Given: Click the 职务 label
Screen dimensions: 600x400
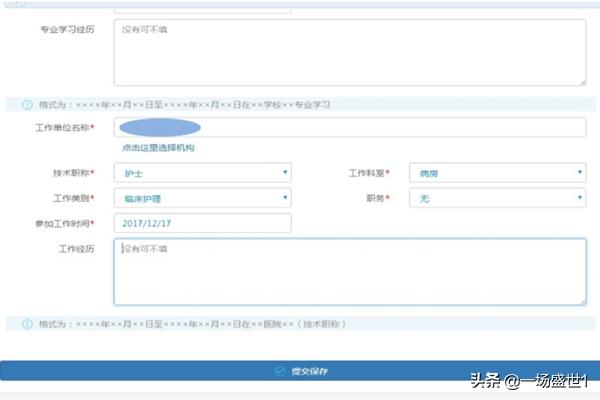Looking at the screenshot, I should click(x=378, y=198).
